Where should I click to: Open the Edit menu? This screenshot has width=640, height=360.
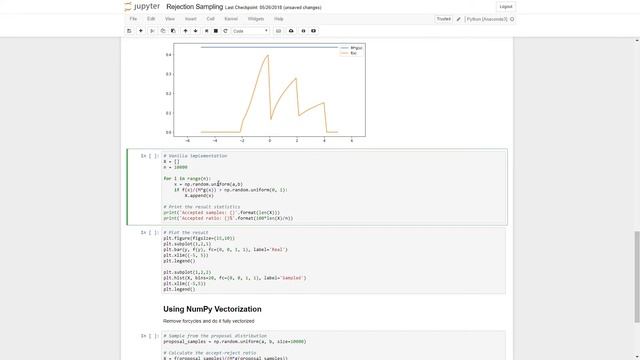click(x=151, y=19)
